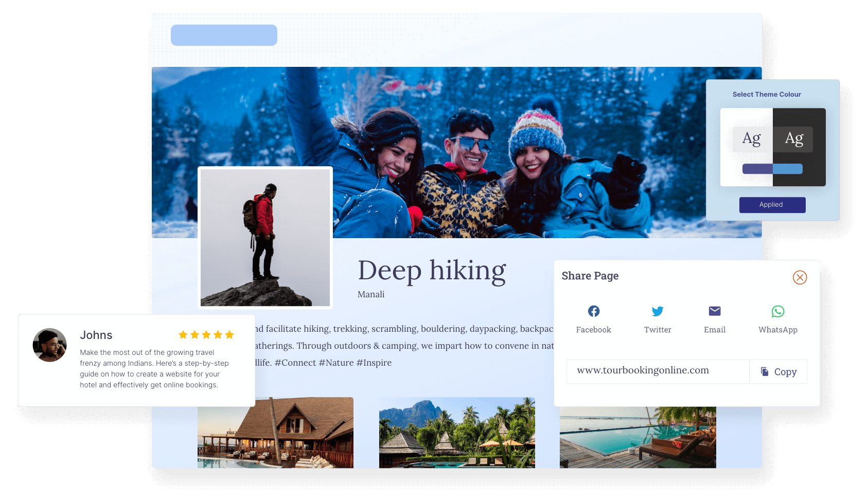868x502 pixels.
Task: Pick the dark purple accent colour bar
Action: coord(757,169)
